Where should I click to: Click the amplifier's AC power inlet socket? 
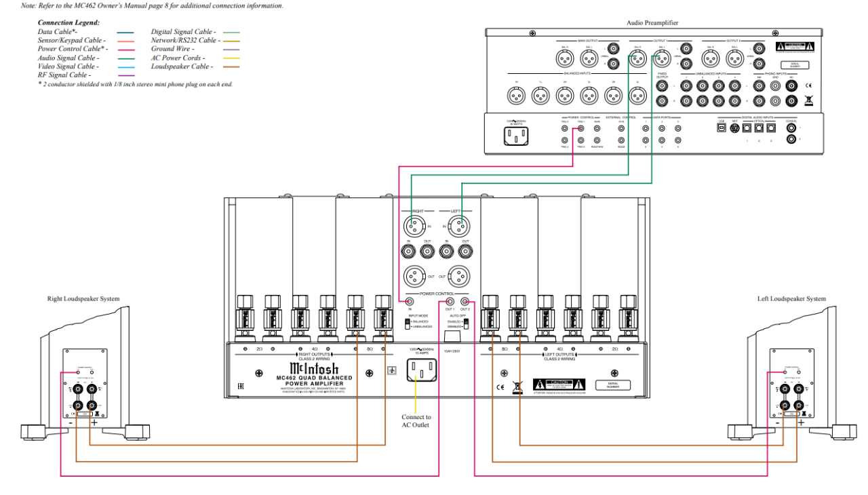[421, 372]
